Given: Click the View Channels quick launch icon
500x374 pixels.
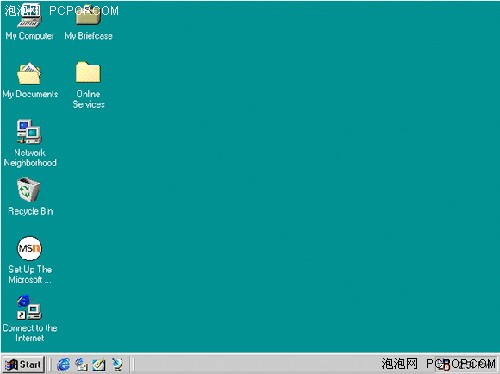Looking at the screenshot, I should tap(117, 364).
